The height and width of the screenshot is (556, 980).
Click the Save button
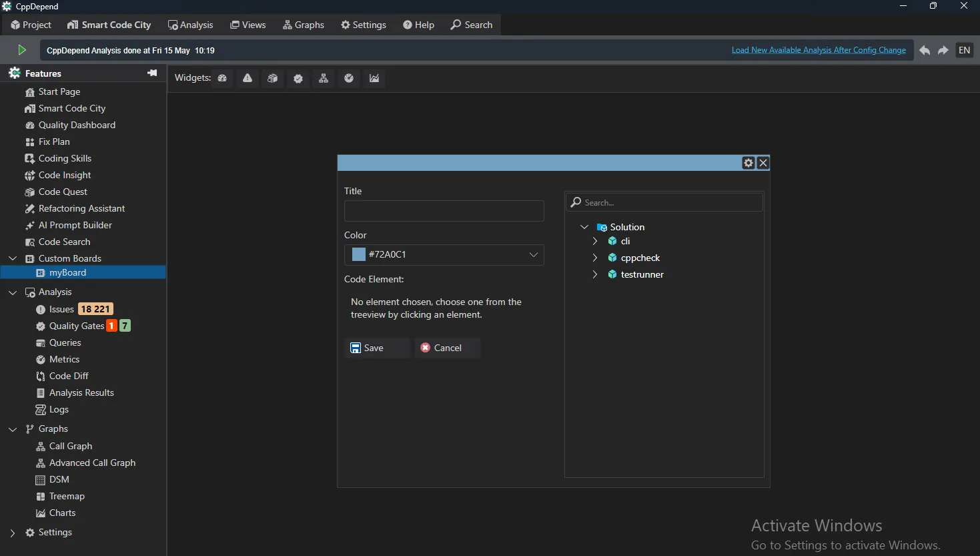click(x=378, y=348)
